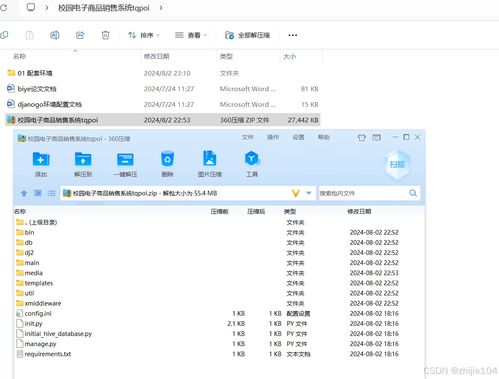Open the 查看 (View) dropdown
Image resolution: width=499 pixels, height=379 pixels.
[x=191, y=35]
